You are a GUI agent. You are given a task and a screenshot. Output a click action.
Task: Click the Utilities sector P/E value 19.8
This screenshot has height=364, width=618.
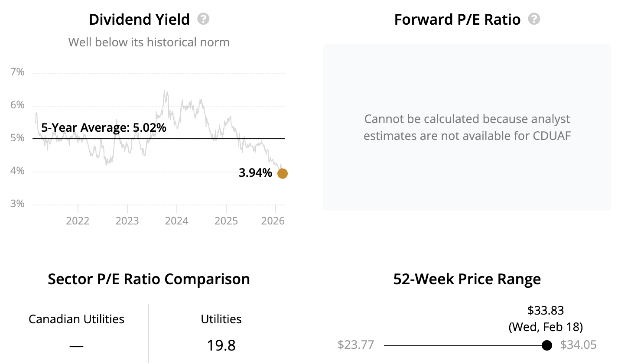[221, 345]
